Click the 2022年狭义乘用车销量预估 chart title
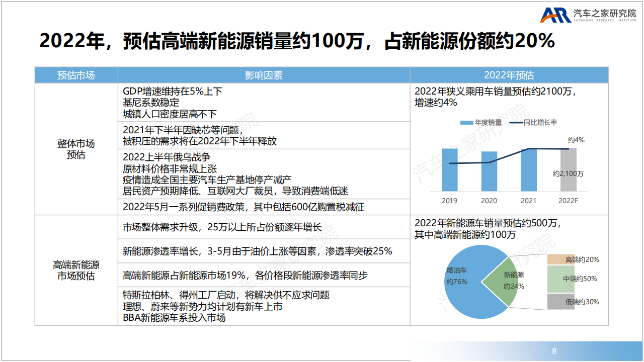Viewport: 644px width, 362px height. point(495,97)
